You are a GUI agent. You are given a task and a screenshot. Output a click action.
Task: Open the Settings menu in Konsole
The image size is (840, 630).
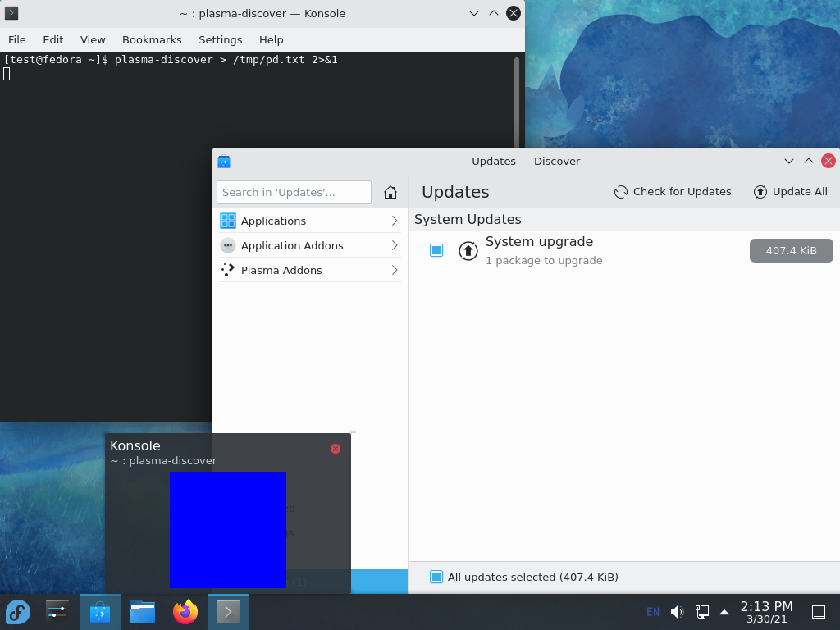220,39
